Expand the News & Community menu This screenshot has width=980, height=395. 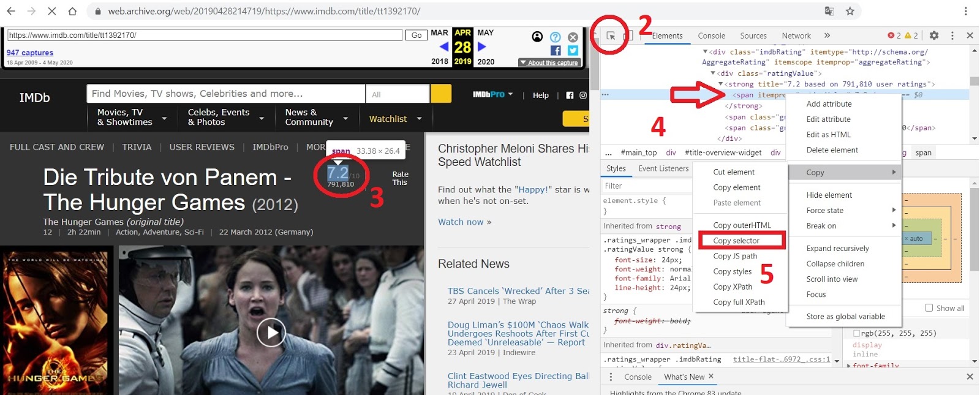coord(316,118)
